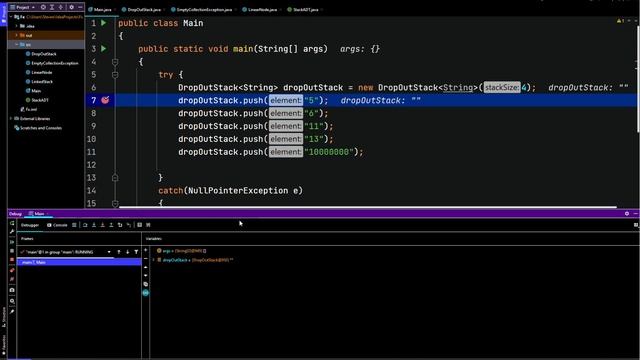Go to next frame down arrow
This screenshot has width=640, height=360.
pos(127,252)
